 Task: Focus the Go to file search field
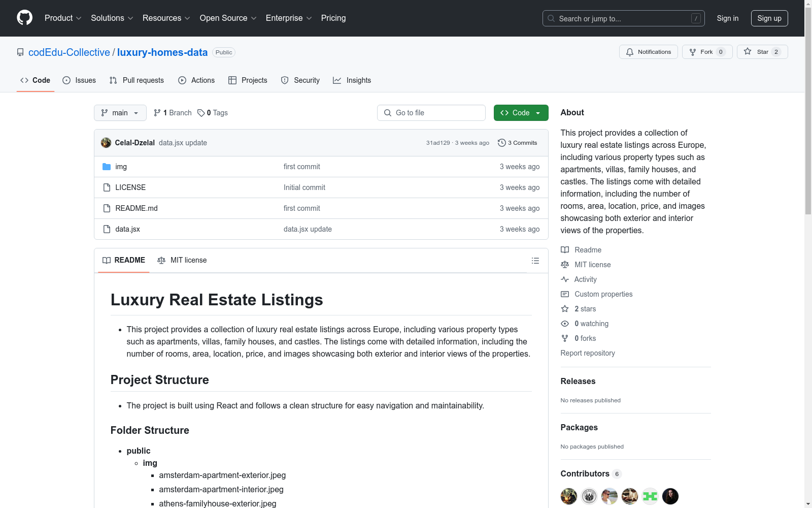point(431,113)
